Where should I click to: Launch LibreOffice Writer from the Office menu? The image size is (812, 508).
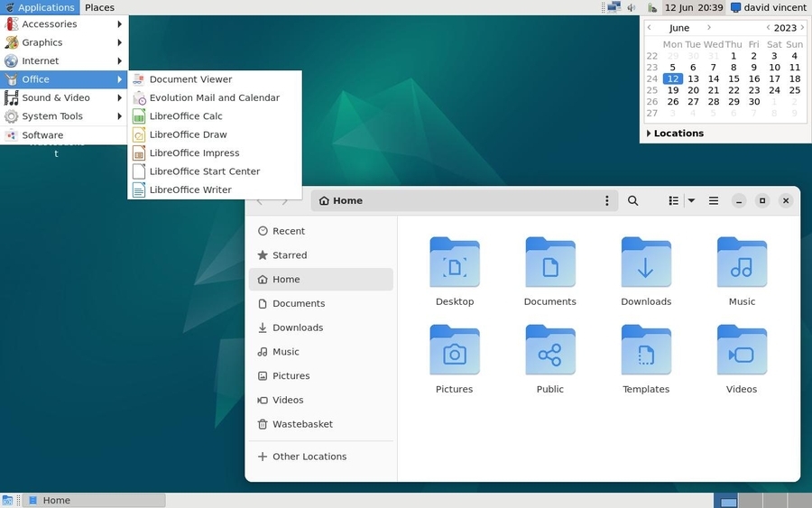point(215,189)
